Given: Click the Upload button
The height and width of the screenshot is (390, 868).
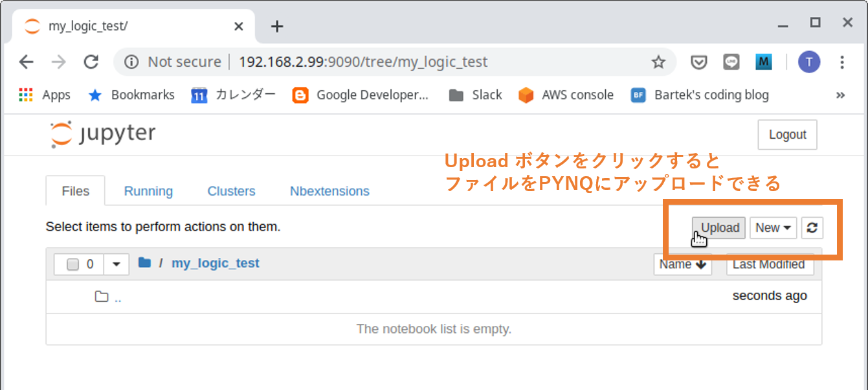Looking at the screenshot, I should [x=719, y=227].
